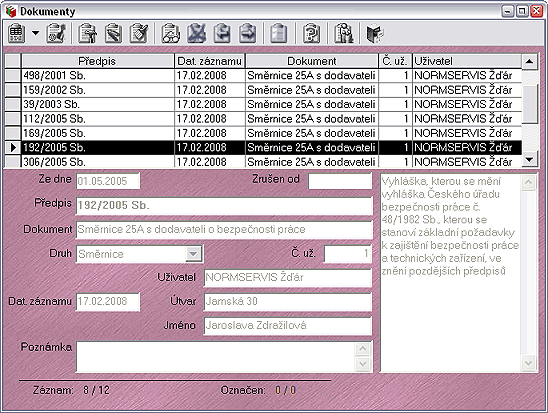The width and height of the screenshot is (548, 413).
Task: Click the table scrollbar down arrow
Action: point(529,160)
